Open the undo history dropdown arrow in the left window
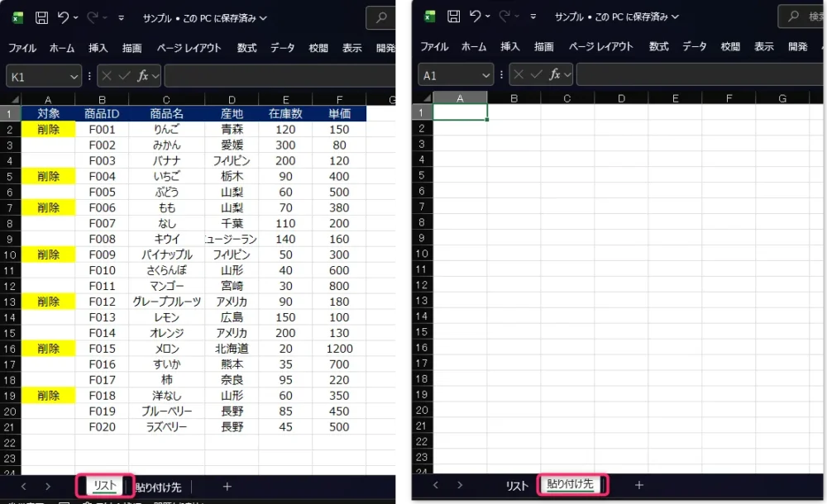This screenshot has width=827, height=504. tap(76, 17)
